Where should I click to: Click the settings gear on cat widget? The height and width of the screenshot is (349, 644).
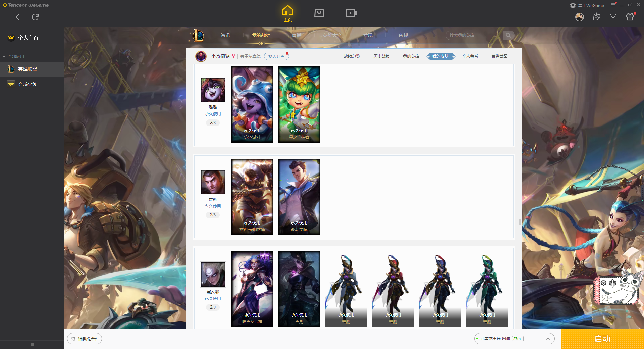[603, 283]
